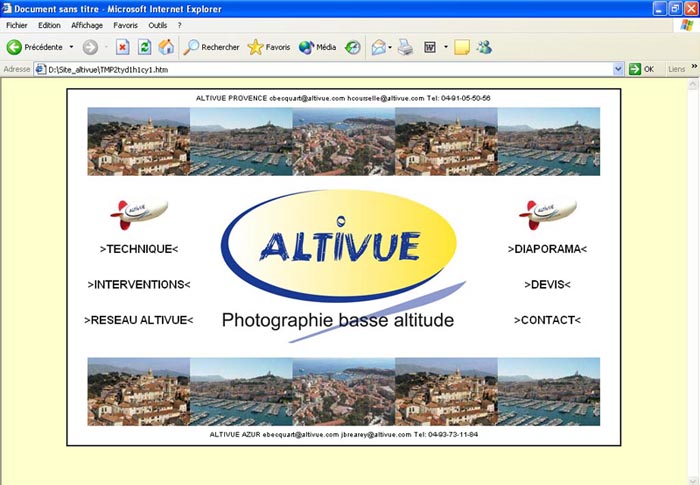Edit page with the Word icon
700x485 pixels.
[430, 47]
